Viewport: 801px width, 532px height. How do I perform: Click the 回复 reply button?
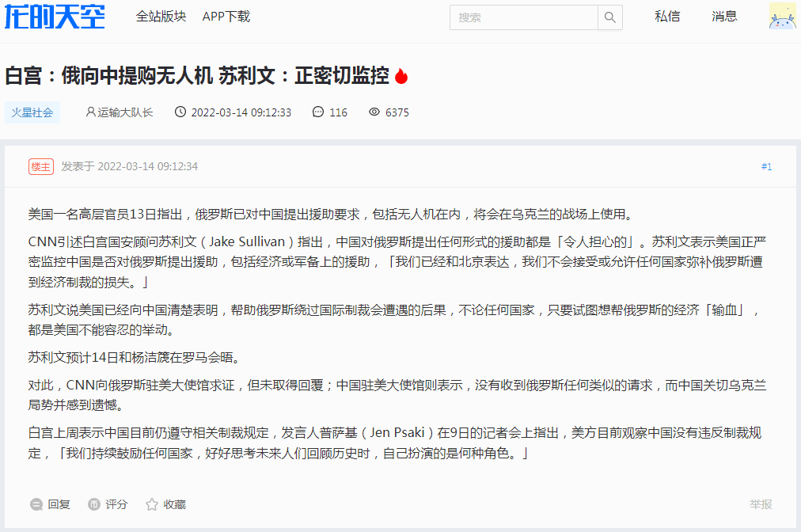click(x=50, y=504)
